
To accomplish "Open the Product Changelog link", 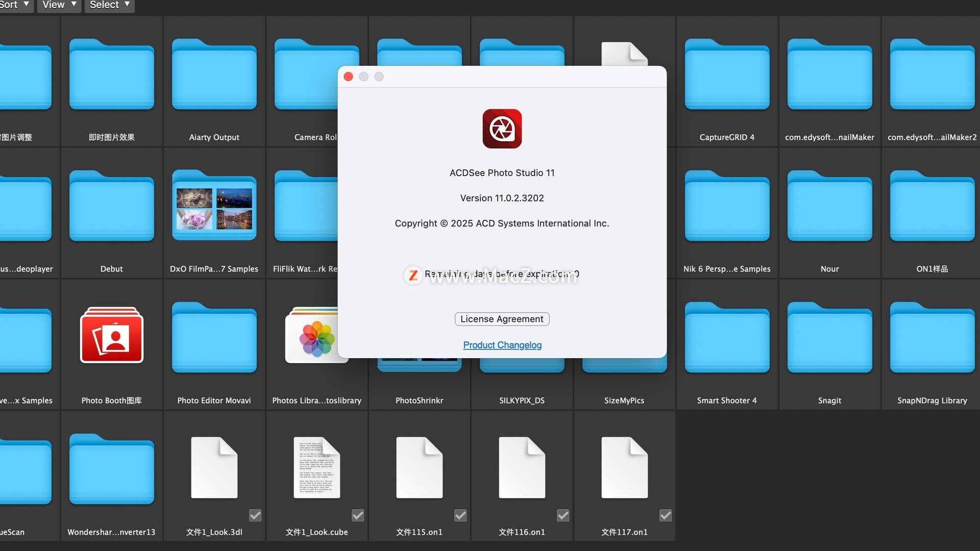I will [502, 345].
